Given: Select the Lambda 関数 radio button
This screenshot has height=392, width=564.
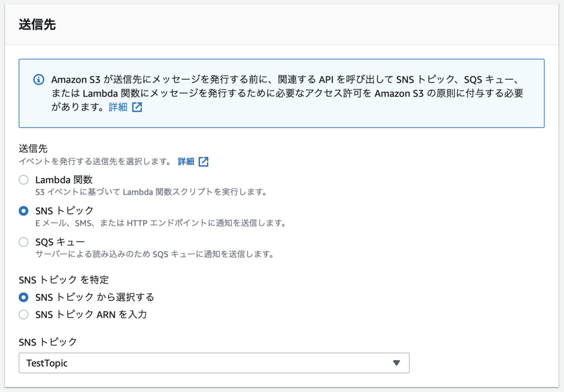Looking at the screenshot, I should [23, 180].
